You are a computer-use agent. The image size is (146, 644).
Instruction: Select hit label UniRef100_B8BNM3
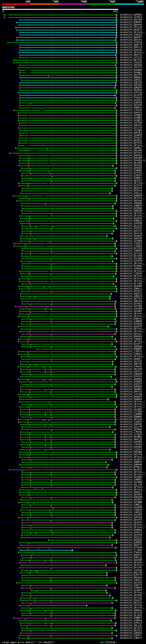(131, 349)
